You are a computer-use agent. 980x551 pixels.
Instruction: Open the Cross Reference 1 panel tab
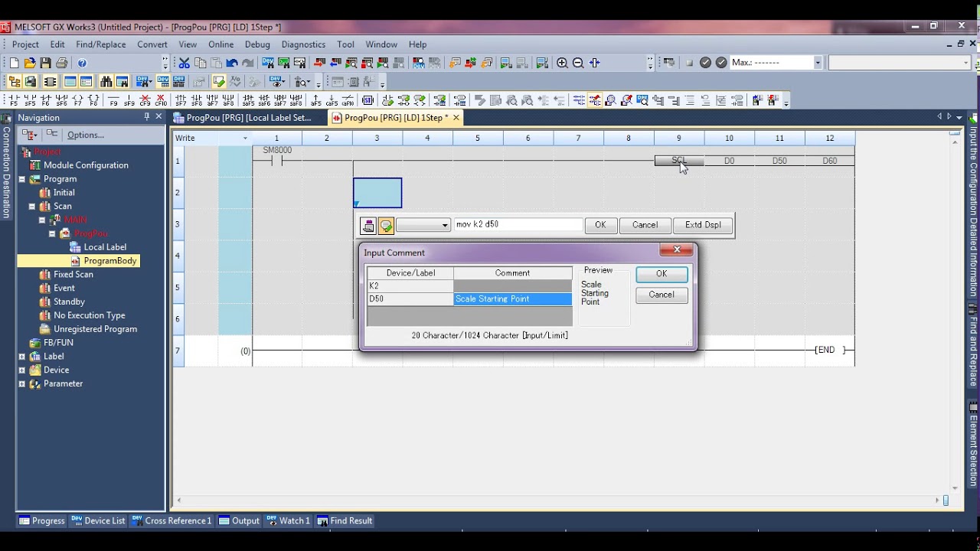pyautogui.click(x=171, y=521)
